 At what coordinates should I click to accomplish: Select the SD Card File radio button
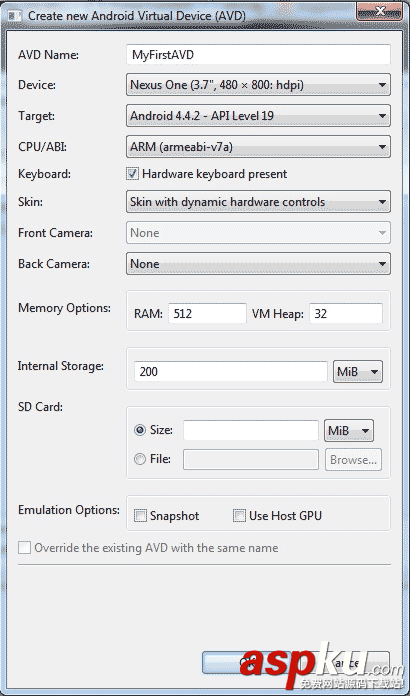click(140, 459)
